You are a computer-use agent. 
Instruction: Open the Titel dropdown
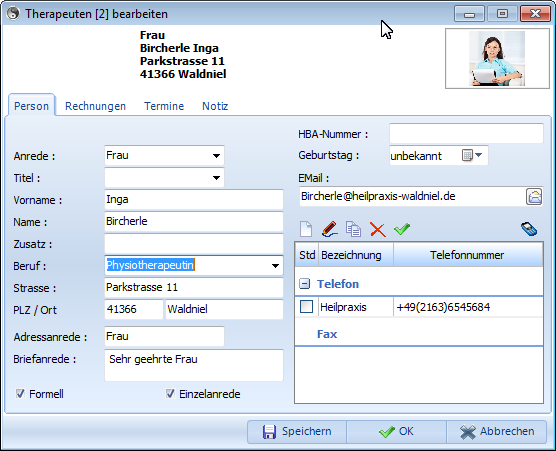[216, 178]
